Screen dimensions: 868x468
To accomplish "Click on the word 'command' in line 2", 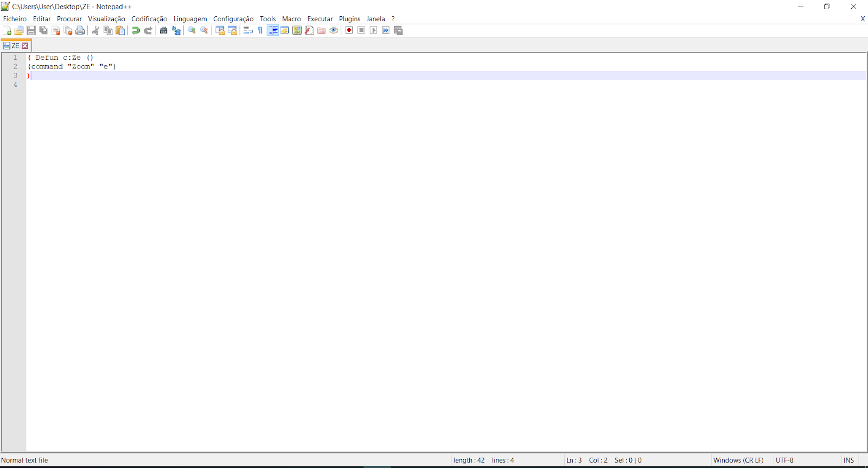I will pyautogui.click(x=47, y=67).
